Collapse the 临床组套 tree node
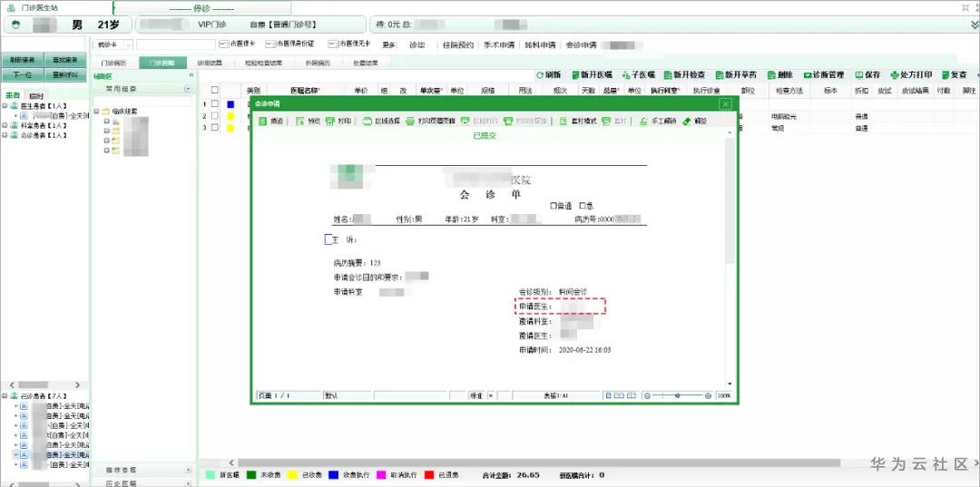The image size is (980, 487). [x=96, y=112]
